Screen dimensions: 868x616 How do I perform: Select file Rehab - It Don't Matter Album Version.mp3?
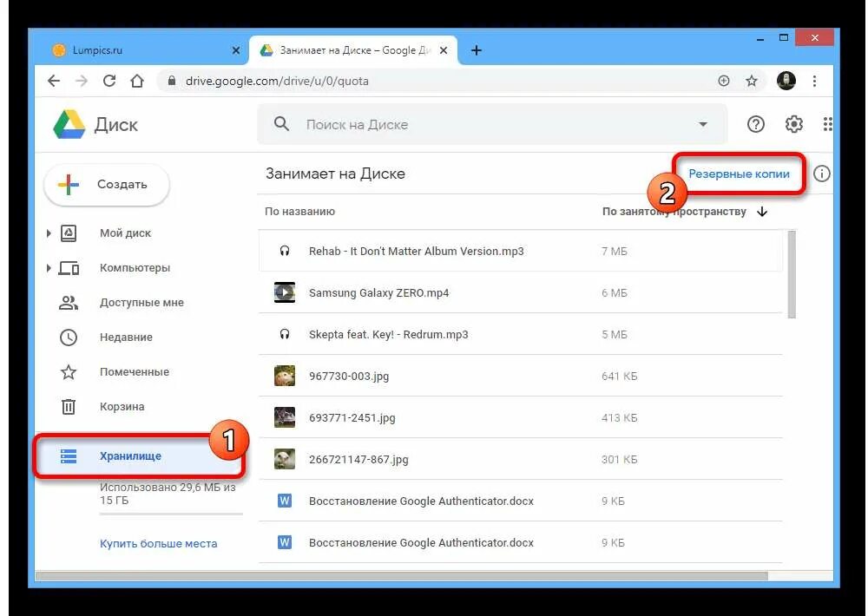(x=520, y=251)
